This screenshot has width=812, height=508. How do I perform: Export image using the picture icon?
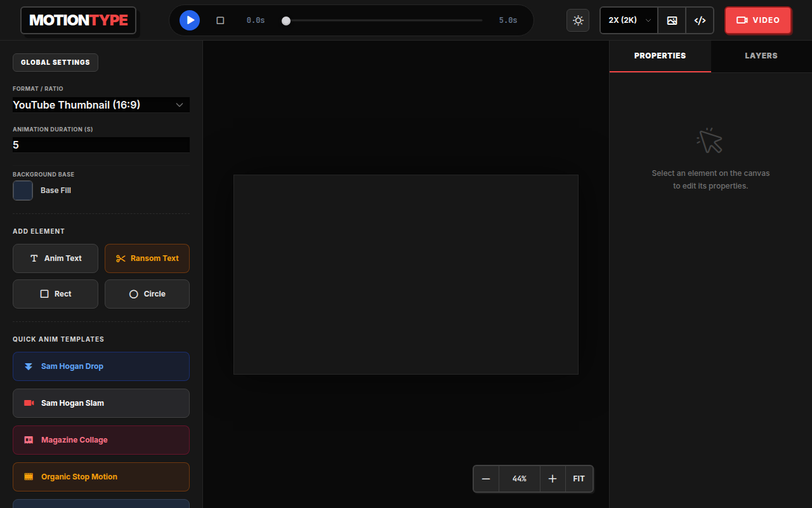[672, 20]
